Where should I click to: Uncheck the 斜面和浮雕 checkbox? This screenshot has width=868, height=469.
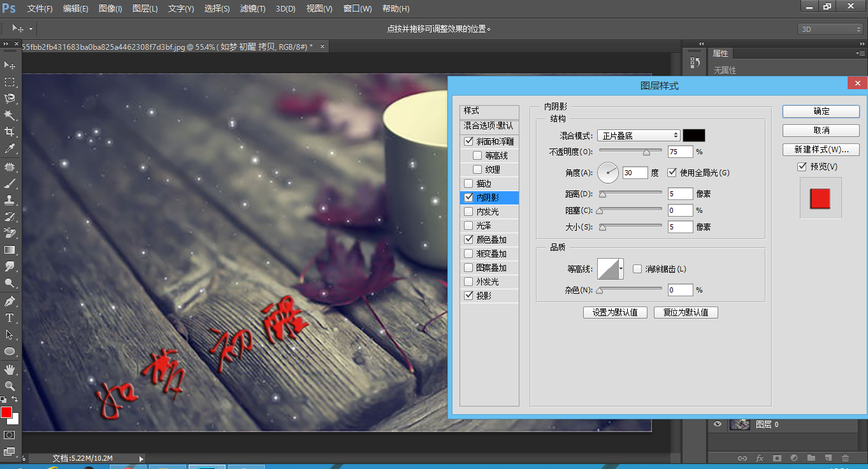[469, 141]
